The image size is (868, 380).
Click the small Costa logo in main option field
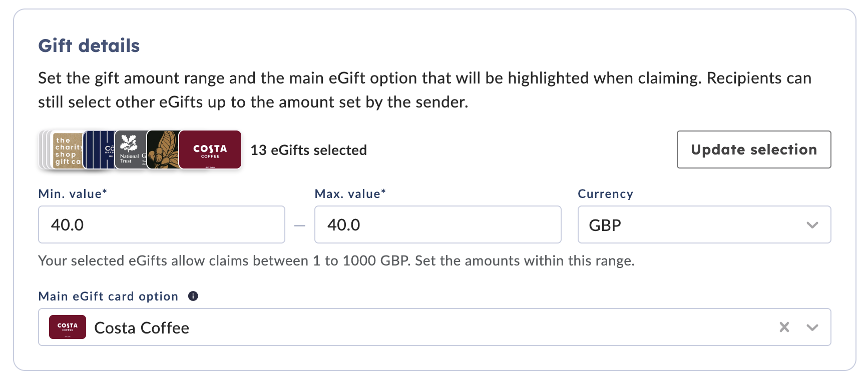68,327
